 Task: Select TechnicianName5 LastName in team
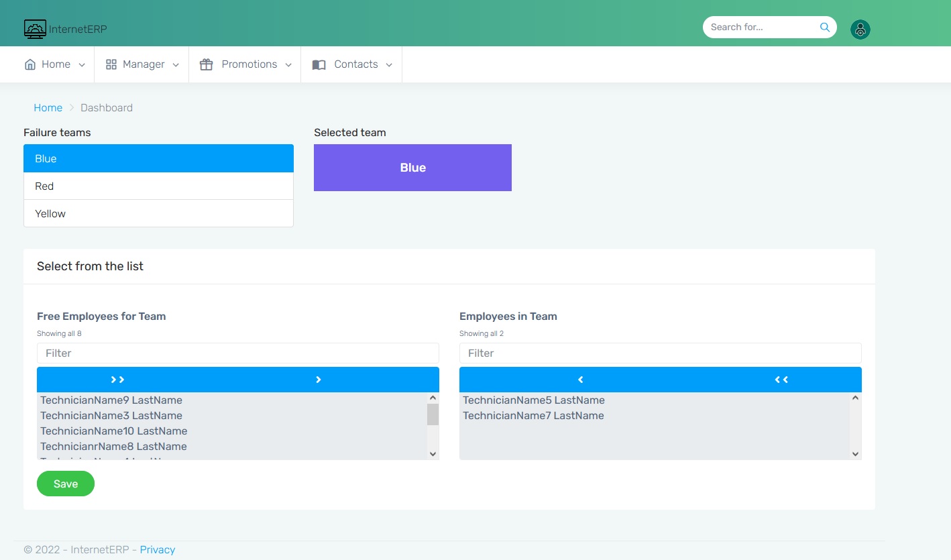tap(655, 400)
